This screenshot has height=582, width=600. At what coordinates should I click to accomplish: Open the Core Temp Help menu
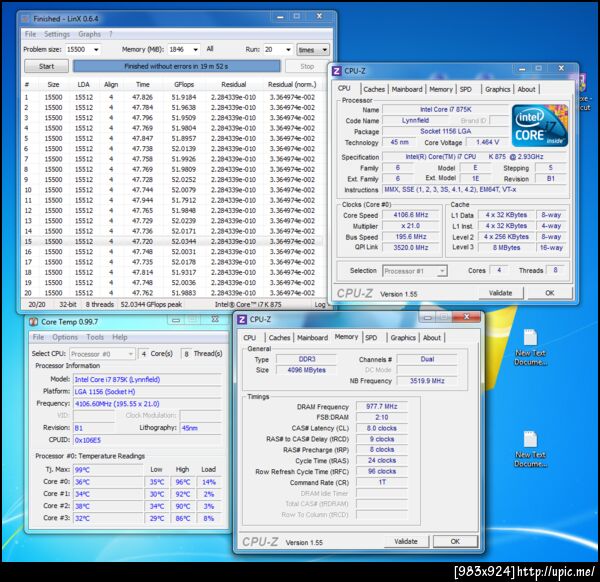click(x=120, y=337)
